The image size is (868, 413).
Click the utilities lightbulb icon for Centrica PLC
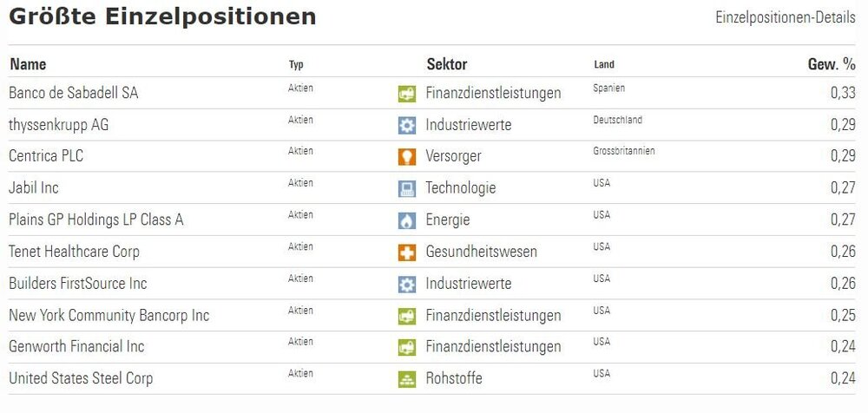tap(406, 157)
